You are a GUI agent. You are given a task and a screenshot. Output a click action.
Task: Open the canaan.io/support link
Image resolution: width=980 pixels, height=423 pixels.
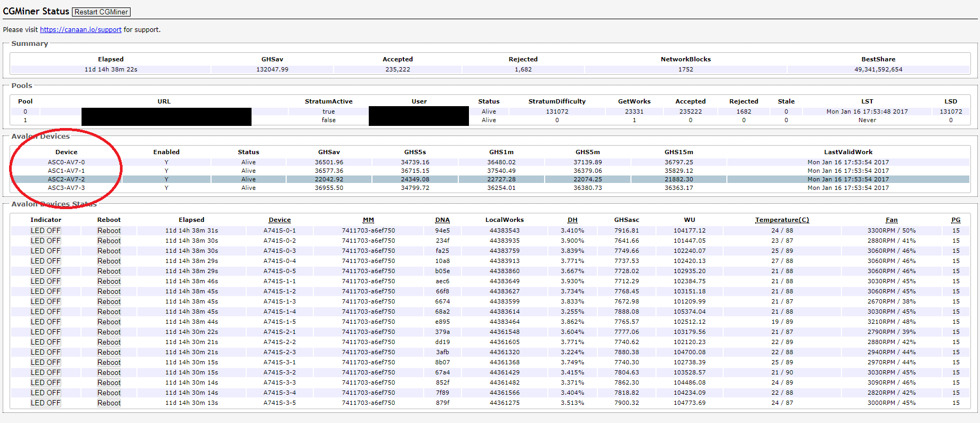(x=80, y=30)
